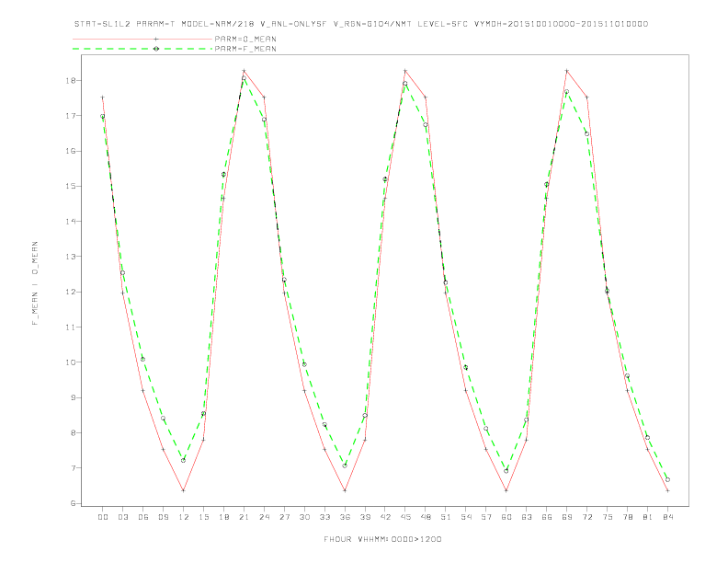Click the O_MEAN peak marker at hour 21
The image size is (728, 563).
click(x=244, y=71)
